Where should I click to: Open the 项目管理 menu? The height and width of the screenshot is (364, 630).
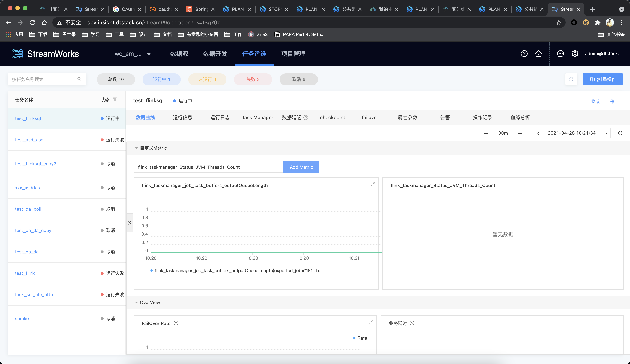click(x=293, y=54)
